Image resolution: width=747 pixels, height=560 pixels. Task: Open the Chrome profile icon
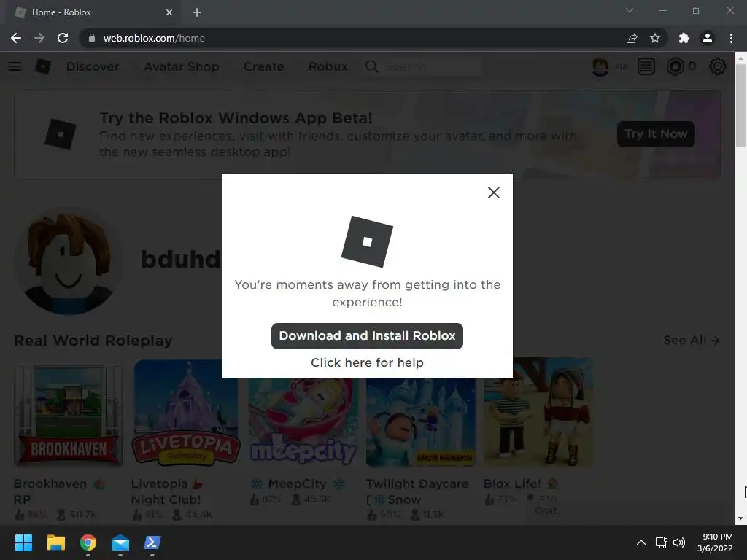click(x=708, y=38)
